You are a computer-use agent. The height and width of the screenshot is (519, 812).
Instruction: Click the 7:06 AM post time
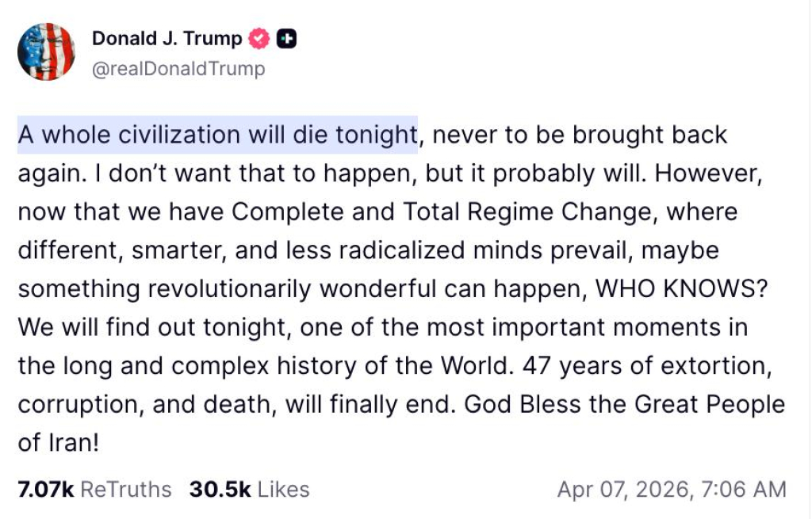740,489
